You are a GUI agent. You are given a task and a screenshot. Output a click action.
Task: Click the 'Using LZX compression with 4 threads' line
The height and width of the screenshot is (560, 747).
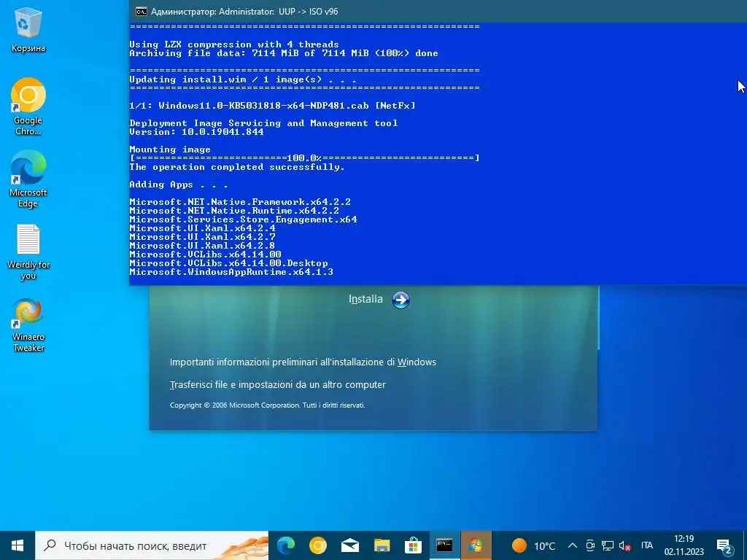(x=234, y=44)
